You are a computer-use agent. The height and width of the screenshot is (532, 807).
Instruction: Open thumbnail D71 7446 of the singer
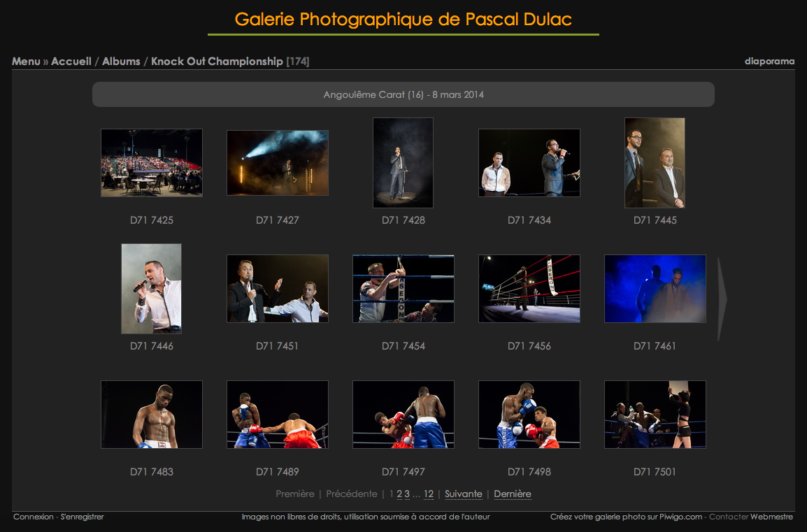151,289
